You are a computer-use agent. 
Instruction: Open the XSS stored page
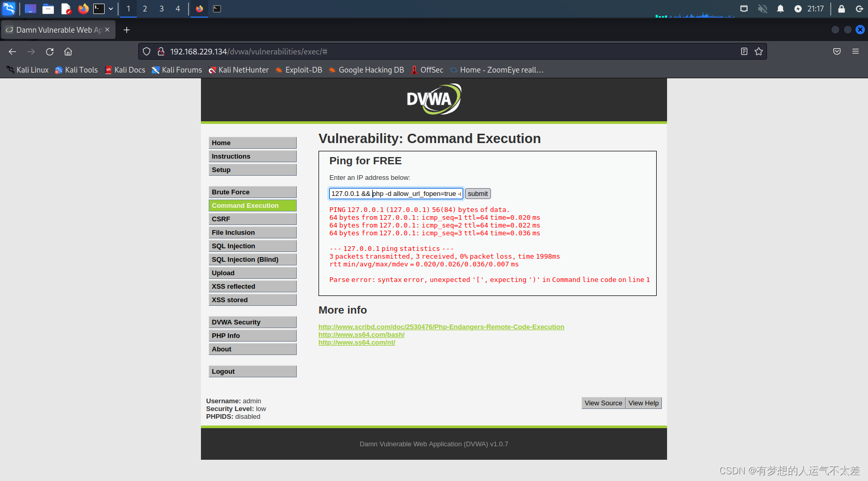point(253,300)
